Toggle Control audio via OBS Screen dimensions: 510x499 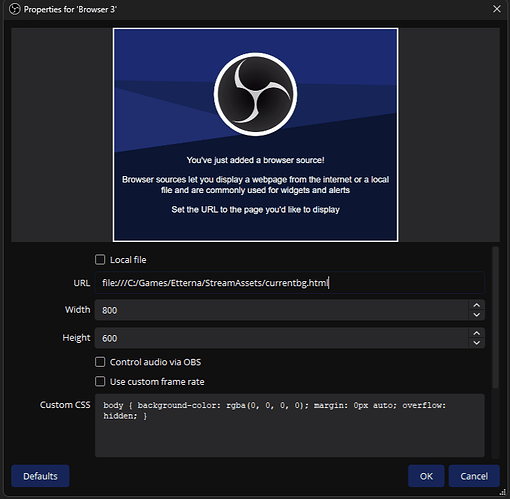coord(100,362)
